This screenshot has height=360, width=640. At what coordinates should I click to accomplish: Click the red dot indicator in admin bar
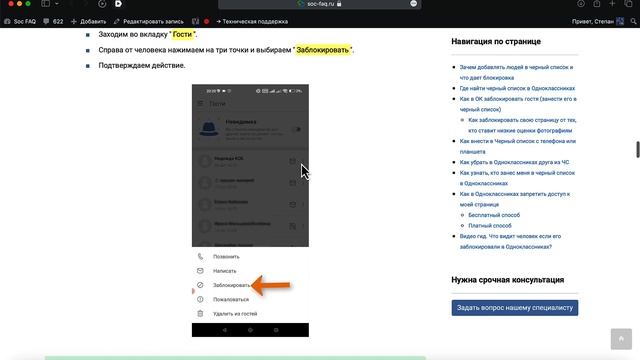point(207,21)
